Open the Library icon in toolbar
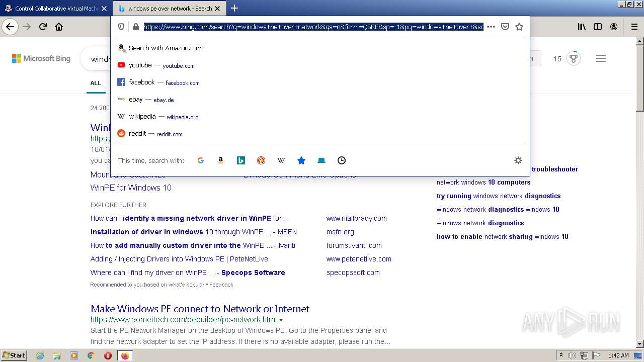Image resolution: width=644 pixels, height=362 pixels. pos(582,27)
